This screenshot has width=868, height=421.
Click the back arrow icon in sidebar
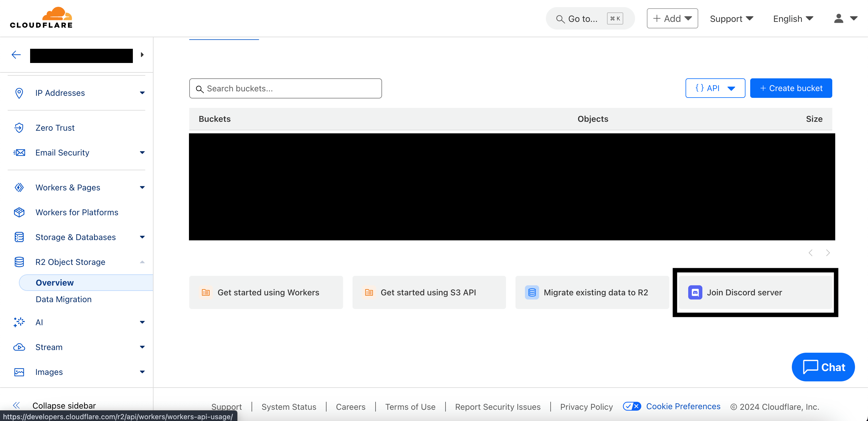pos(16,55)
